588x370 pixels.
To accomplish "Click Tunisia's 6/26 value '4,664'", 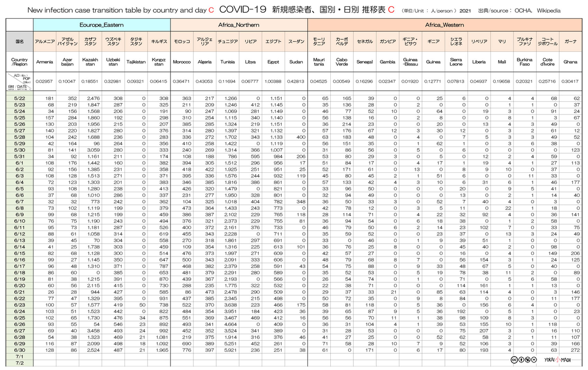I will click(229, 324).
